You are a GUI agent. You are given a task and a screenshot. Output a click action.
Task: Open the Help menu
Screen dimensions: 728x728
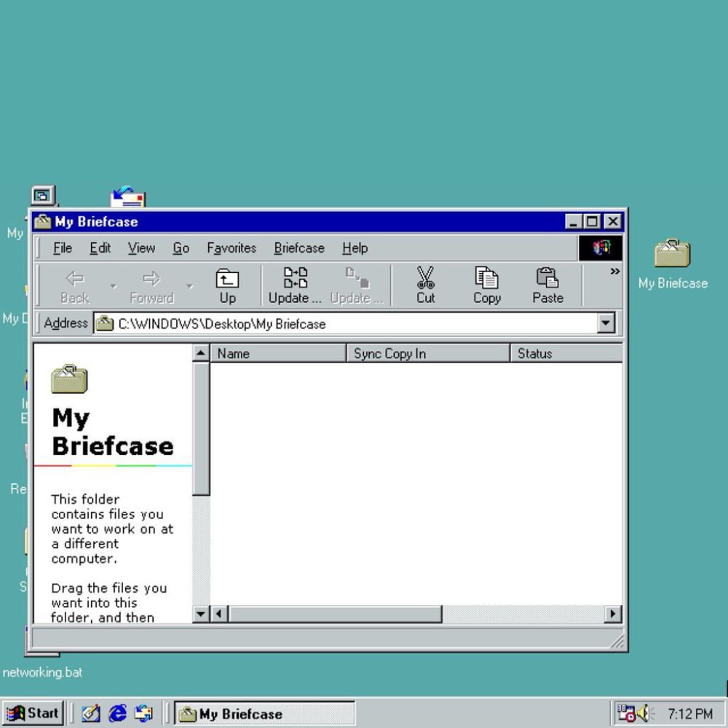pos(355,248)
